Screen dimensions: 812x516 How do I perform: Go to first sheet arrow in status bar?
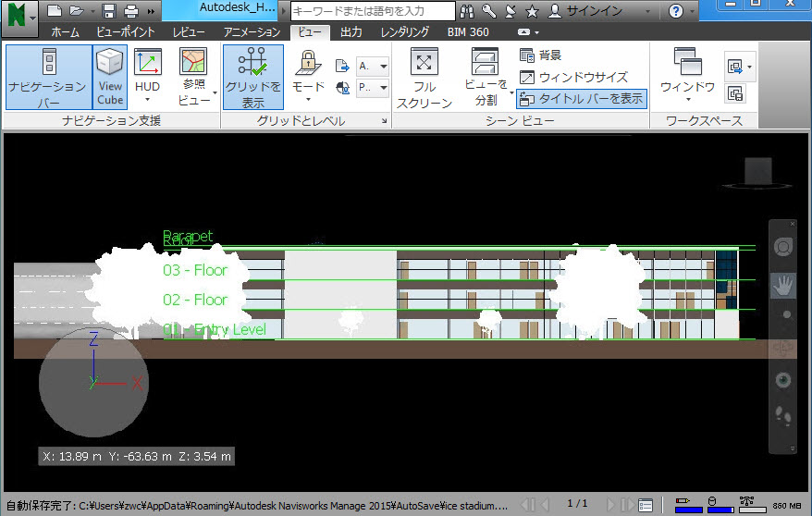click(526, 504)
